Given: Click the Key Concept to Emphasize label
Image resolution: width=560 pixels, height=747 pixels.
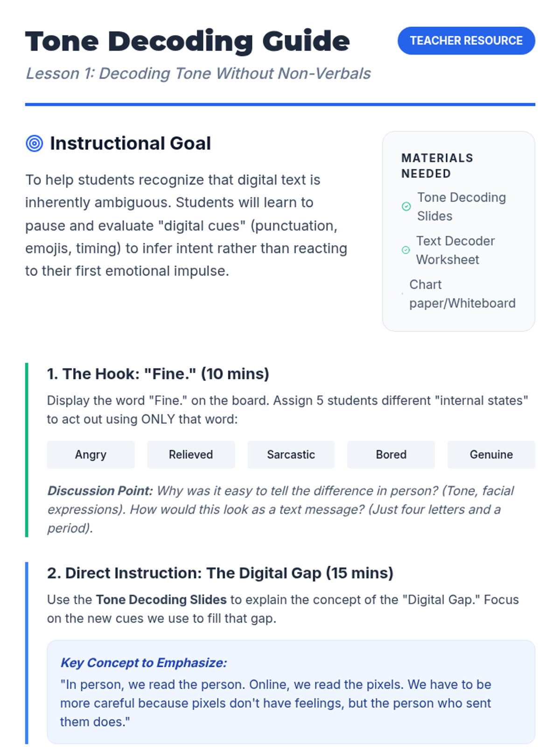Looking at the screenshot, I should (143, 662).
